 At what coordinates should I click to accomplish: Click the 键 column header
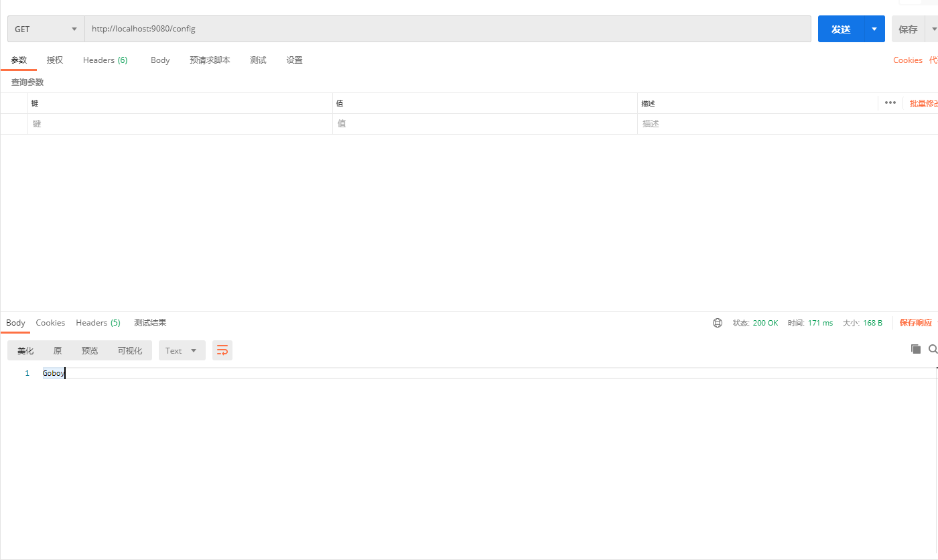point(35,103)
